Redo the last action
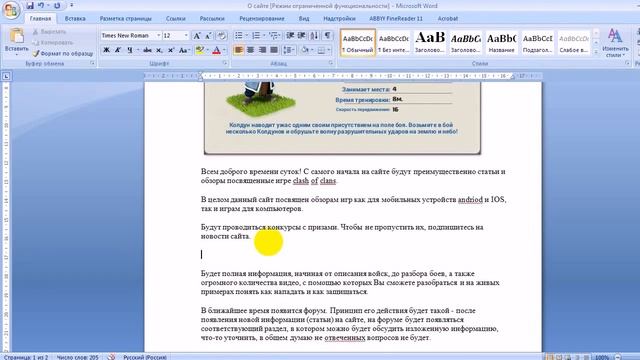The image size is (640, 360). pos(57,5)
